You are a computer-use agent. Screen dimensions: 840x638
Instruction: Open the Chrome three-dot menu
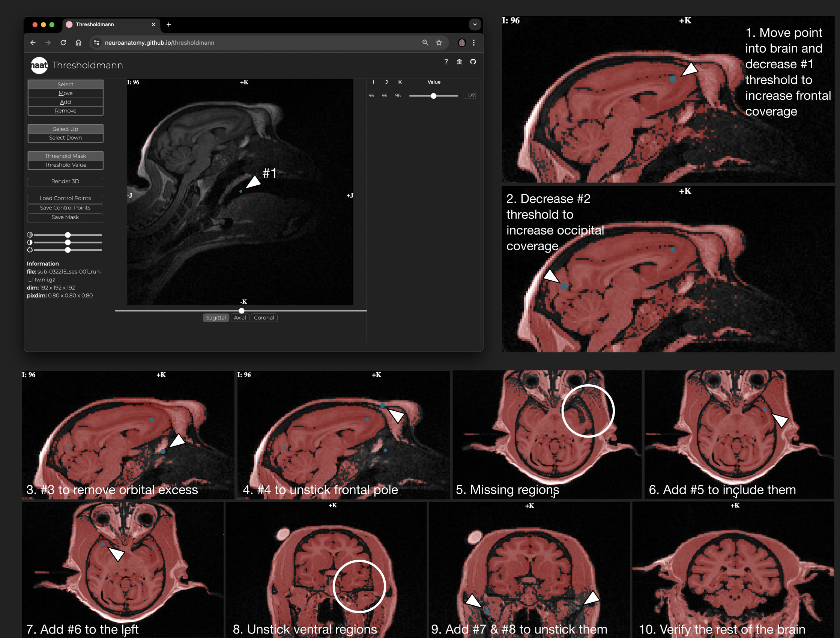click(x=473, y=42)
